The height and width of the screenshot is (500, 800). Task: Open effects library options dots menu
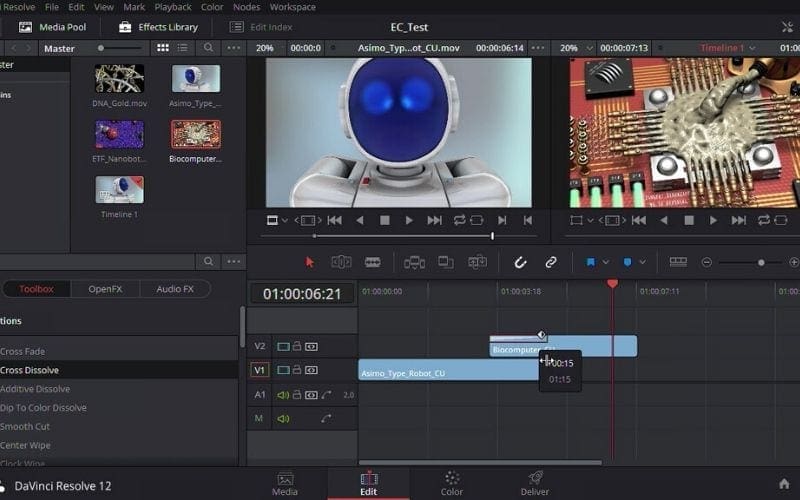(x=234, y=262)
